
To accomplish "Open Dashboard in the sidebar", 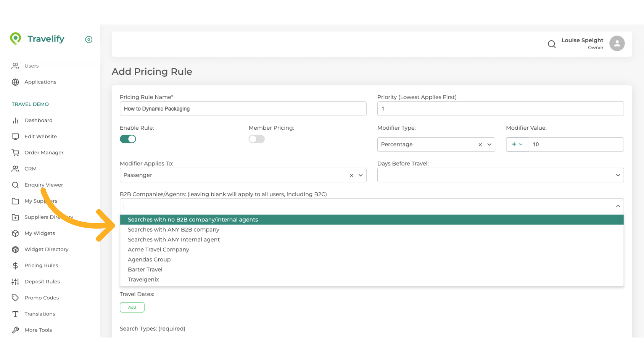I will (x=38, y=120).
